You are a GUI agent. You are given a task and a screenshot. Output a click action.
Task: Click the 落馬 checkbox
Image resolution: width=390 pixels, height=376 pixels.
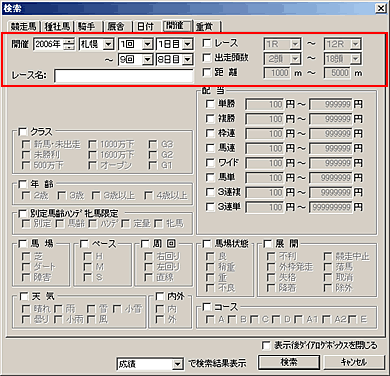click(328, 267)
